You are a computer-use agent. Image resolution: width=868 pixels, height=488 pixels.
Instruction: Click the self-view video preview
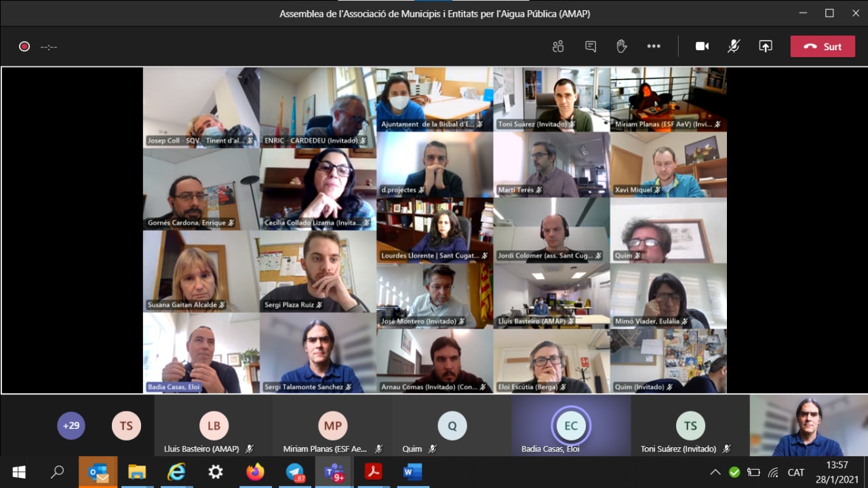[x=808, y=426]
